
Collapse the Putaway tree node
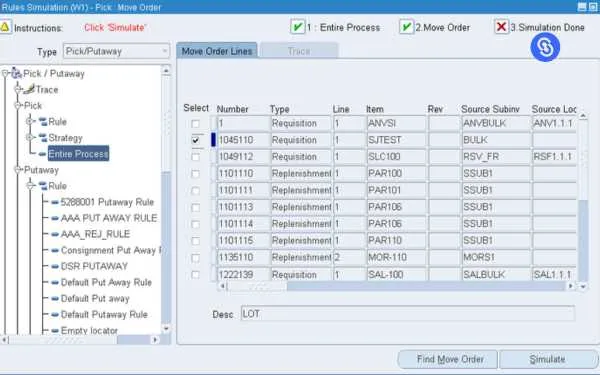(18, 170)
